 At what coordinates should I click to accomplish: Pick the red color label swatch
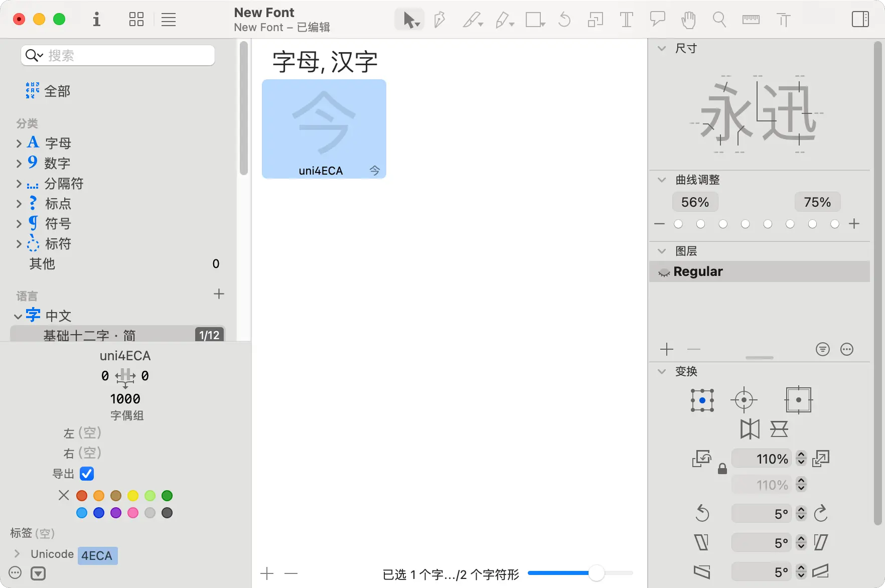(82, 496)
